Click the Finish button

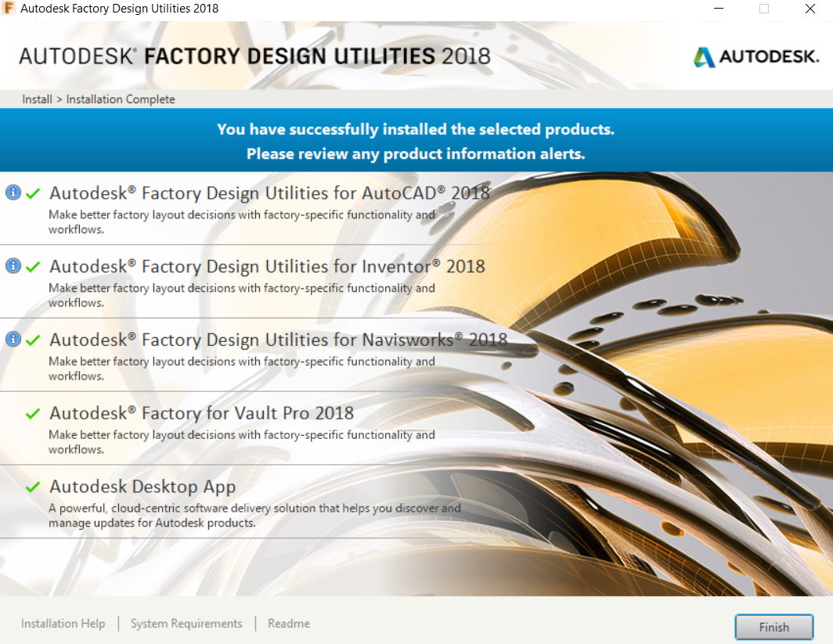tap(774, 627)
